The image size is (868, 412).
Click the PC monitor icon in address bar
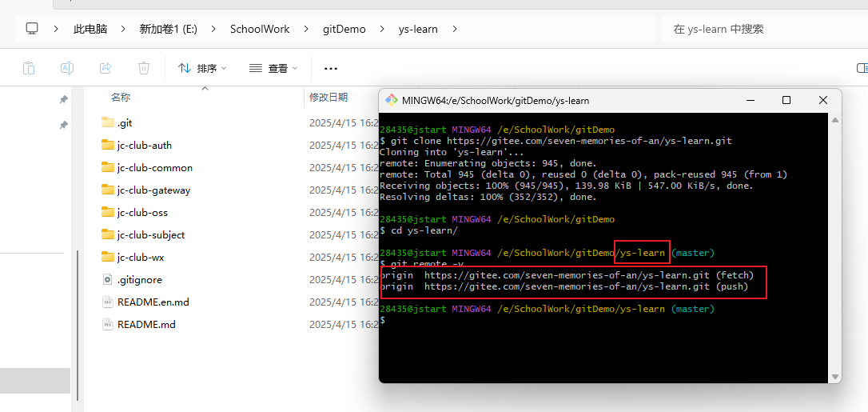point(32,29)
